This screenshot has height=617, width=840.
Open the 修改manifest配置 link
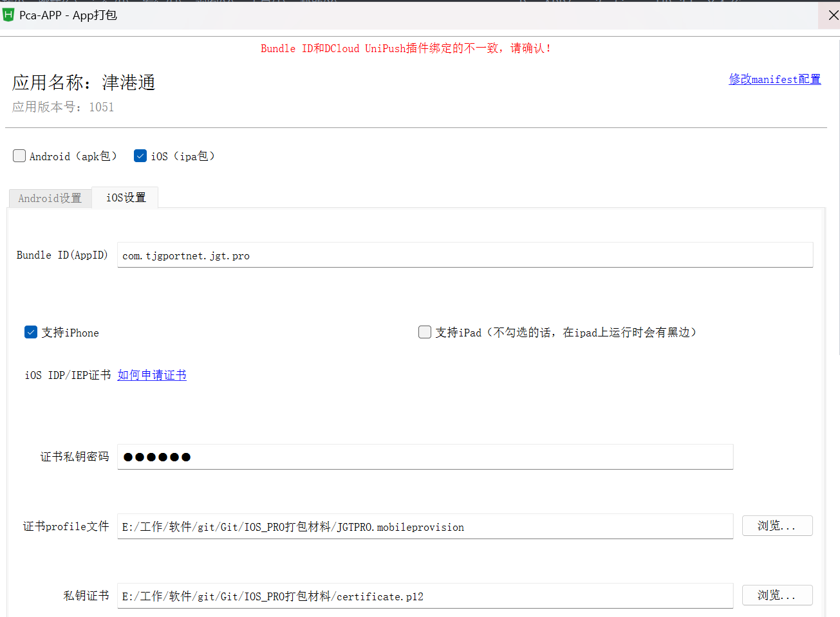click(x=774, y=79)
